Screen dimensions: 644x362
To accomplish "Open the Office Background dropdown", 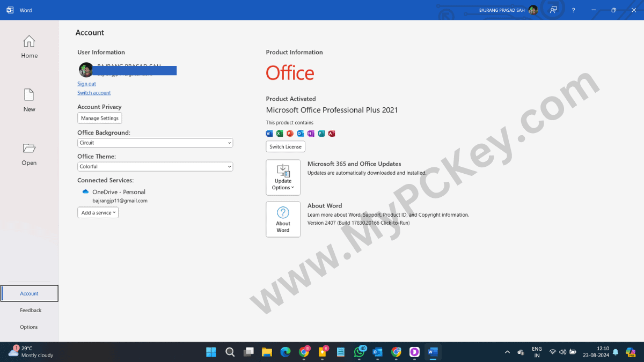I will pos(155,143).
